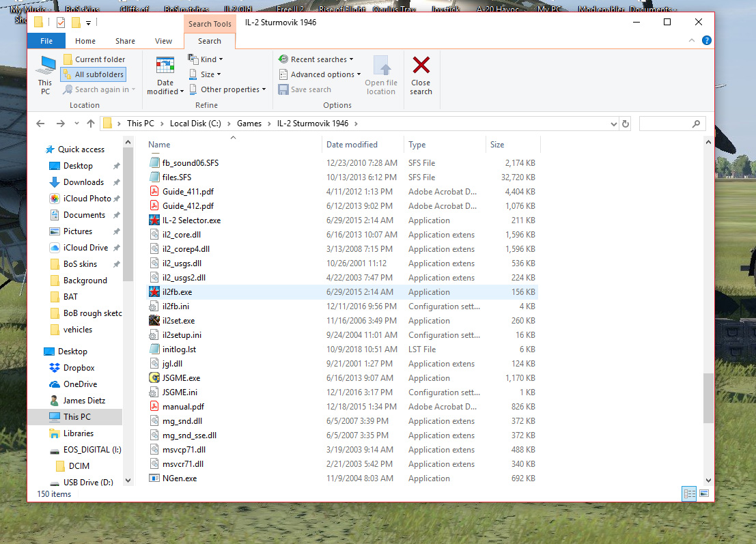Open Search again in dropdown
756x544 pixels.
point(99,89)
